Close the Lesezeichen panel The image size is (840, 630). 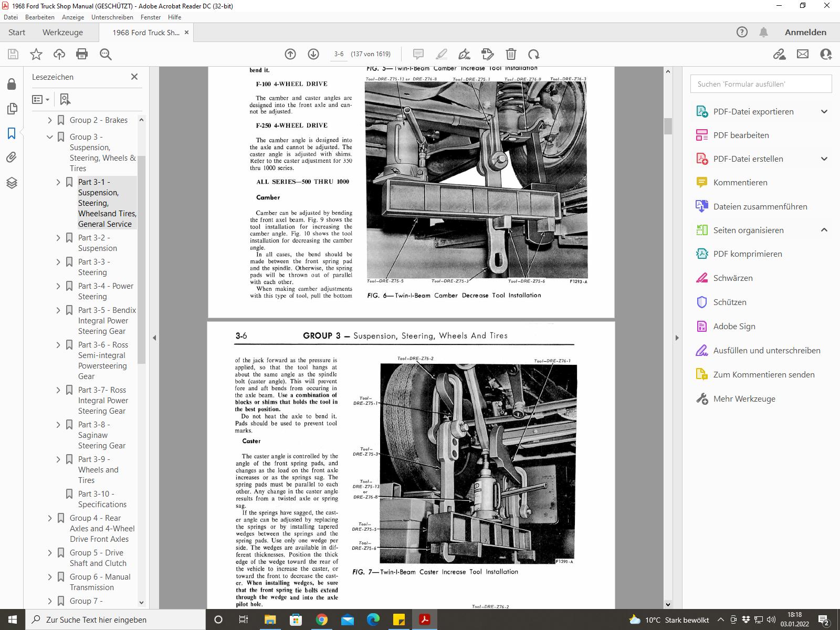coord(134,77)
